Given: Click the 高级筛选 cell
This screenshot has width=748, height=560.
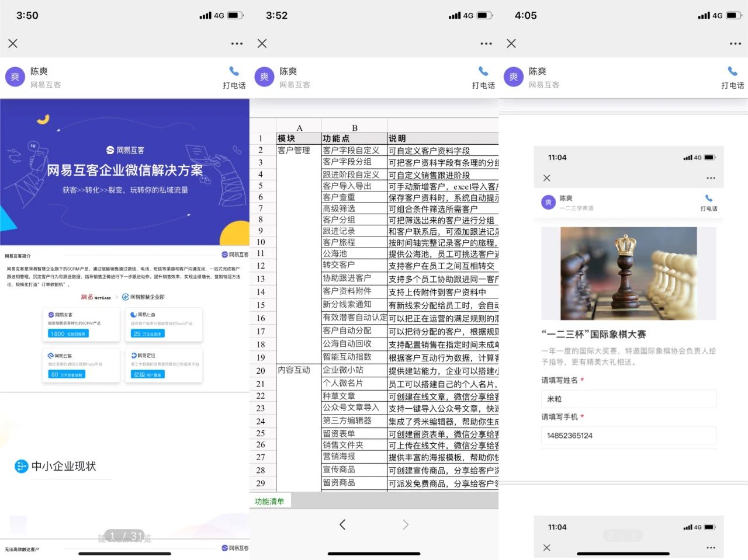Looking at the screenshot, I should (354, 208).
